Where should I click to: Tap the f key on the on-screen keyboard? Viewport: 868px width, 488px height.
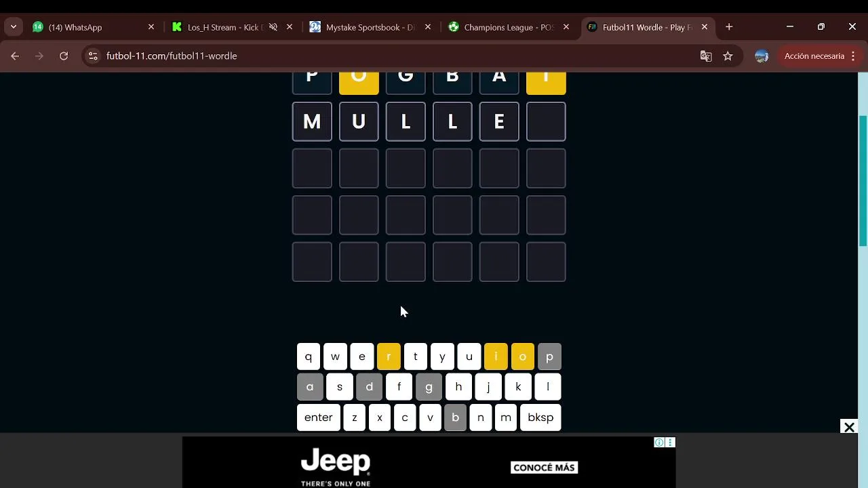[x=399, y=387]
